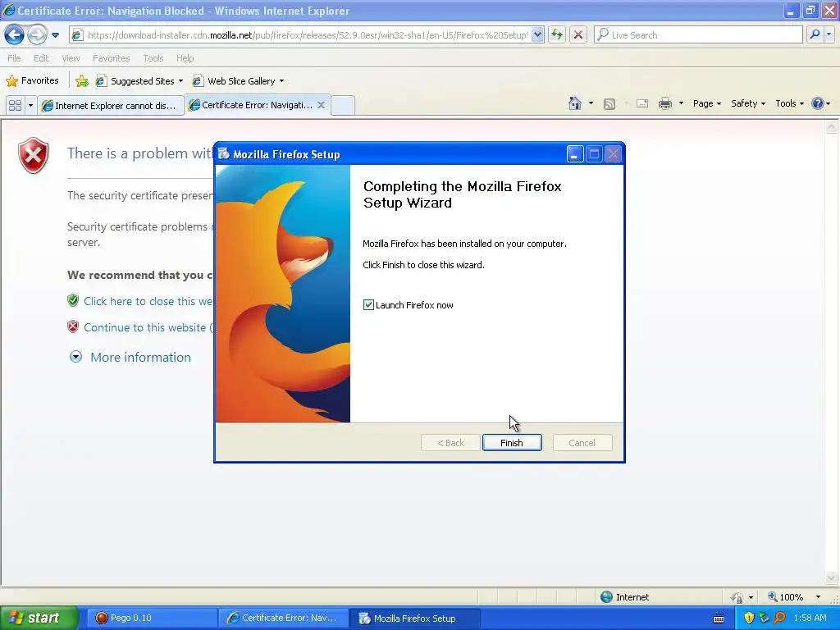The image size is (840, 630).
Task: Click the Firefox Setup title bar icon
Action: (x=224, y=154)
